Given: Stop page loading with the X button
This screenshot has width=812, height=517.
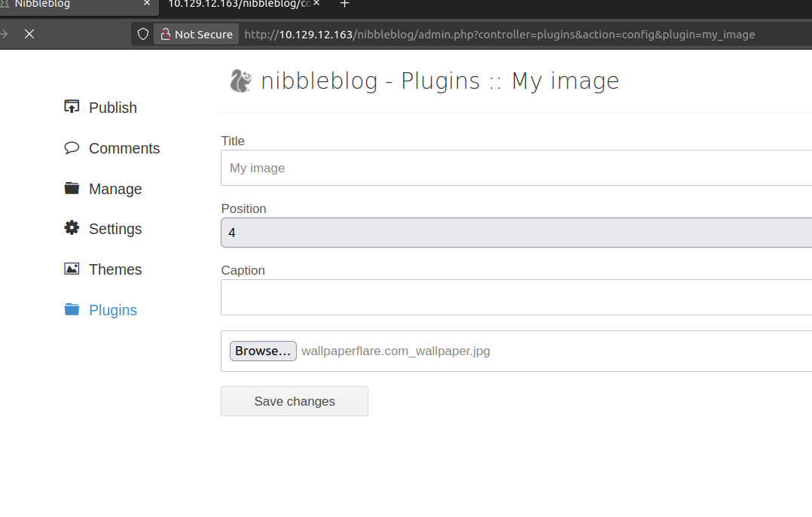Looking at the screenshot, I should coord(29,34).
